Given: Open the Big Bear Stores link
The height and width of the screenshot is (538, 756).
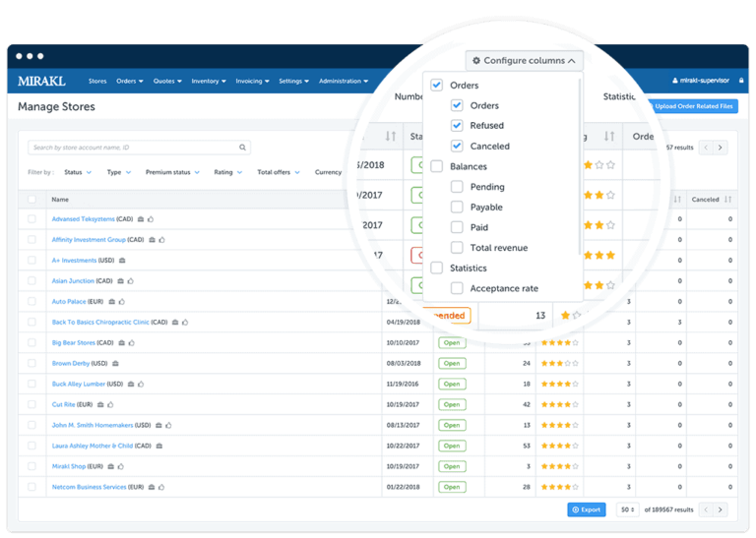Looking at the screenshot, I should (x=73, y=342).
